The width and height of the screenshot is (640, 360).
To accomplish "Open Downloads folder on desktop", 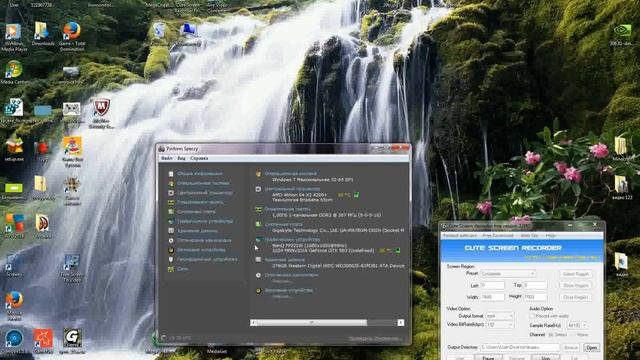I will coord(42,34).
